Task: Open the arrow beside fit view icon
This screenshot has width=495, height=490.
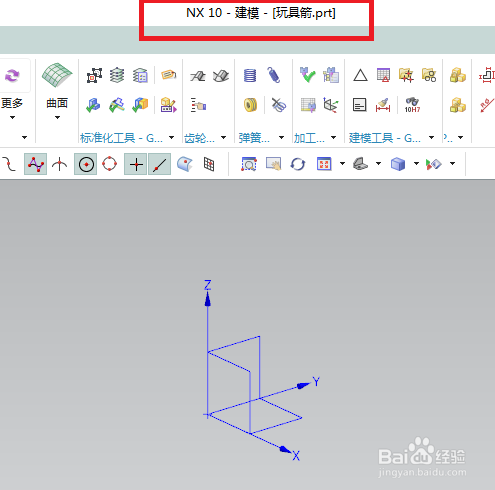Action: pyautogui.click(x=342, y=163)
